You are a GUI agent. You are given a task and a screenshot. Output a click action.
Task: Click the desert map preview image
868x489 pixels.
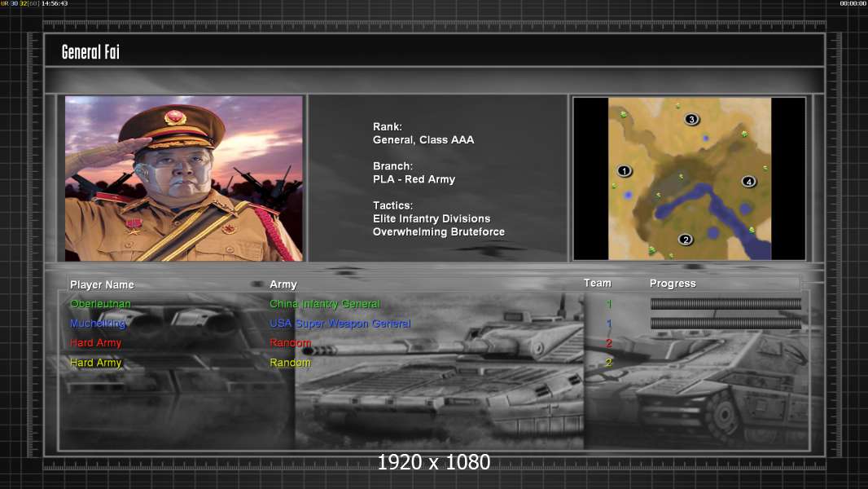[x=689, y=178]
